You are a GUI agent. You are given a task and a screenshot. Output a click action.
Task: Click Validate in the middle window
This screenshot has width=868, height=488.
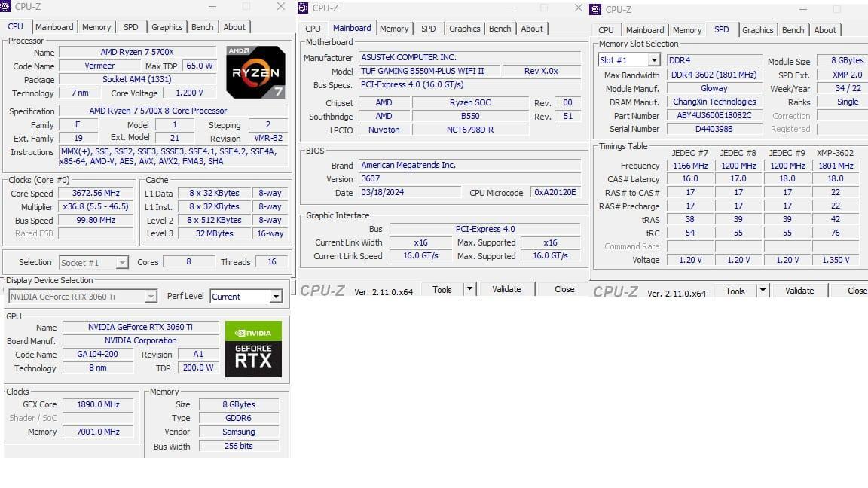(506, 289)
